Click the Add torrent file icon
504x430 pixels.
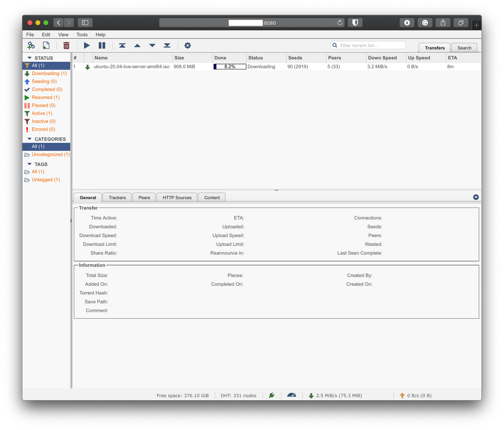[46, 45]
